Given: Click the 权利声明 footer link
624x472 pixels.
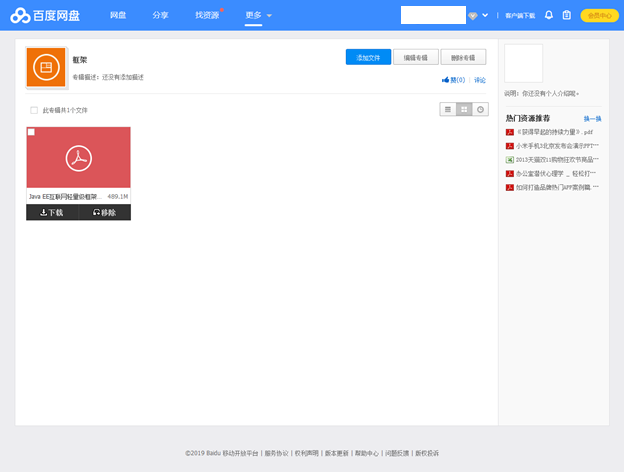Looking at the screenshot, I should 306,453.
